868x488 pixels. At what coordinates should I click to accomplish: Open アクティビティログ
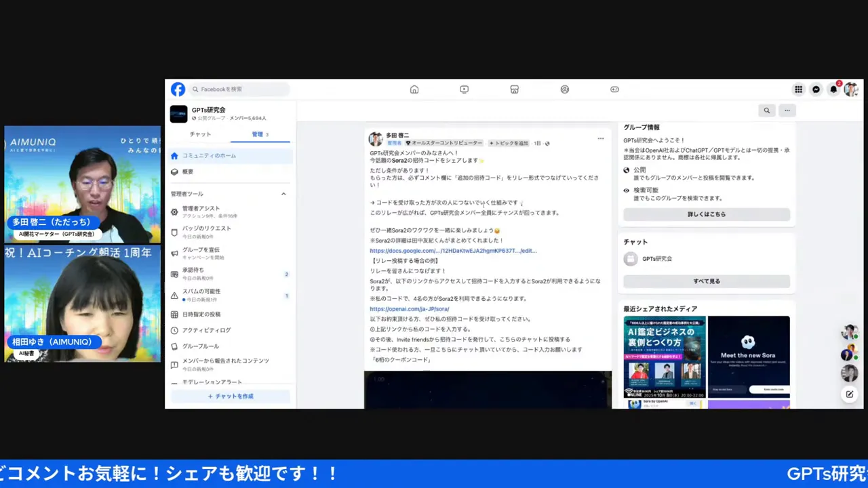(231, 330)
